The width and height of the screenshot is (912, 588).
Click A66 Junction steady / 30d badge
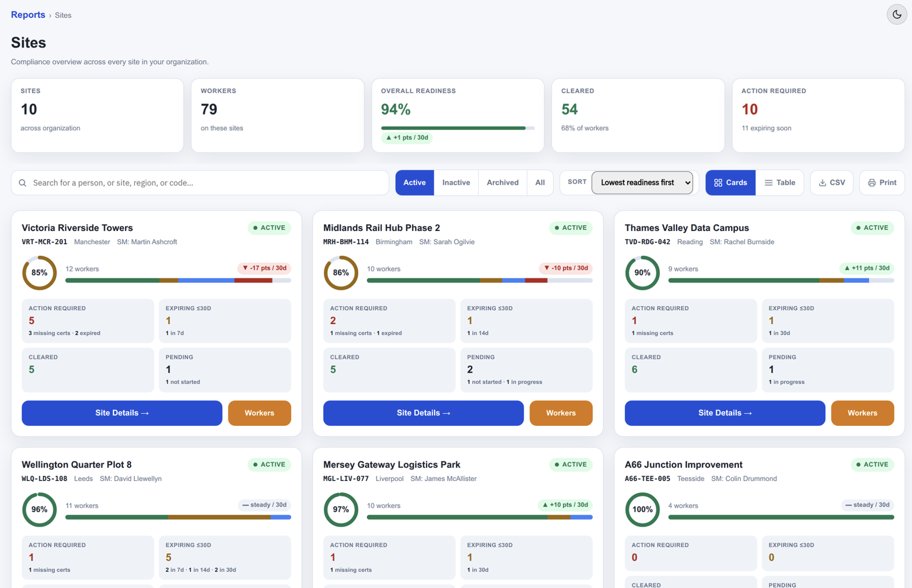pyautogui.click(x=867, y=505)
